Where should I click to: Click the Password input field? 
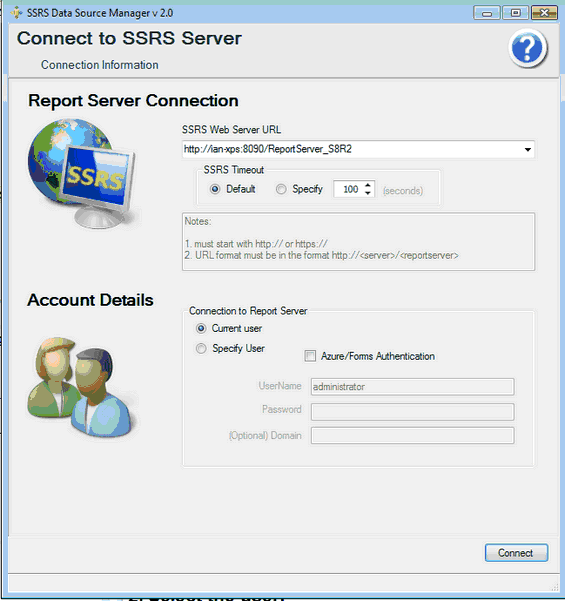[412, 412]
